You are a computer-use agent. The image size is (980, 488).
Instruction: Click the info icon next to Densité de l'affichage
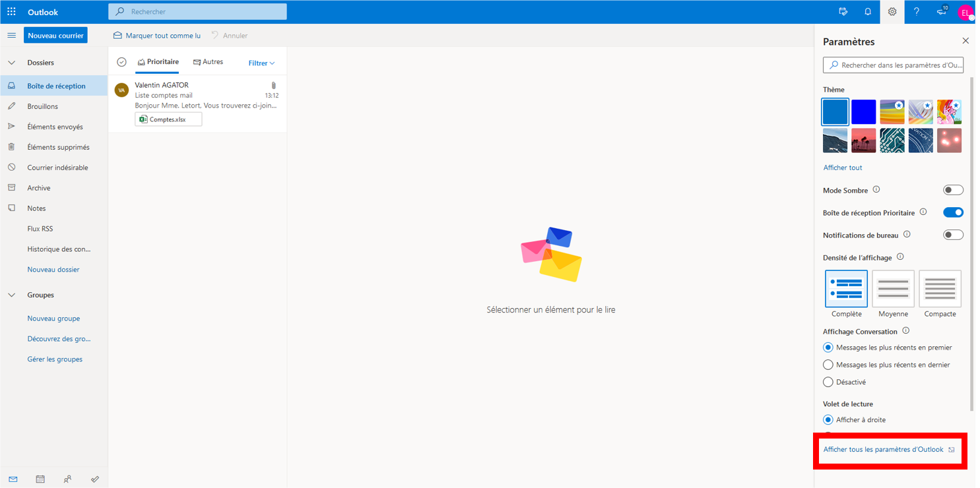[x=900, y=257]
